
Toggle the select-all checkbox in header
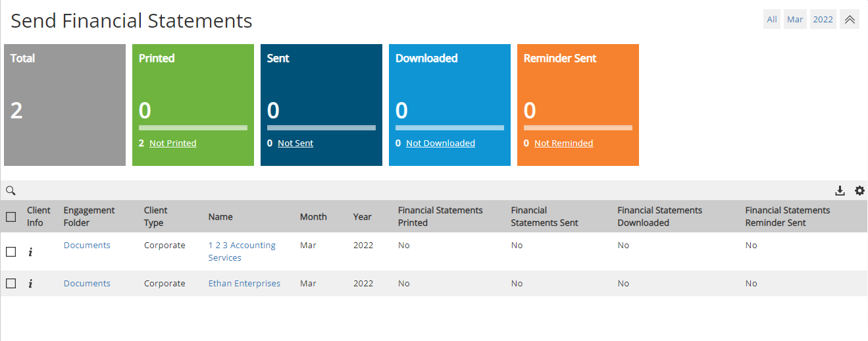pyautogui.click(x=11, y=217)
